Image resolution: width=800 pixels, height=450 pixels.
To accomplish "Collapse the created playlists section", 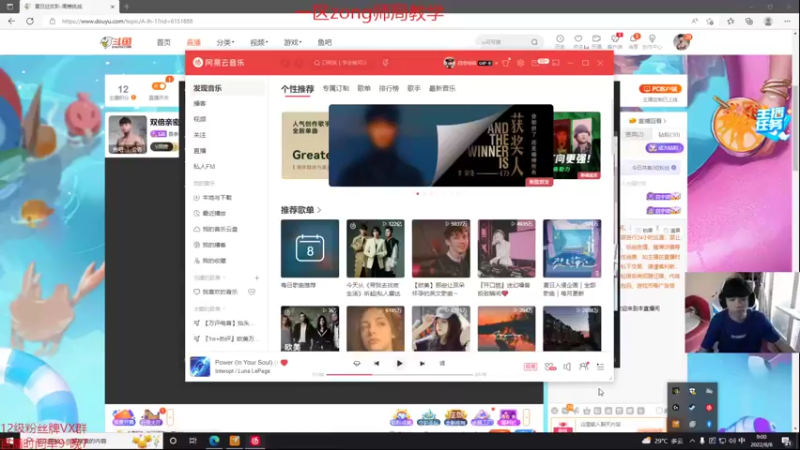I will pos(210,278).
